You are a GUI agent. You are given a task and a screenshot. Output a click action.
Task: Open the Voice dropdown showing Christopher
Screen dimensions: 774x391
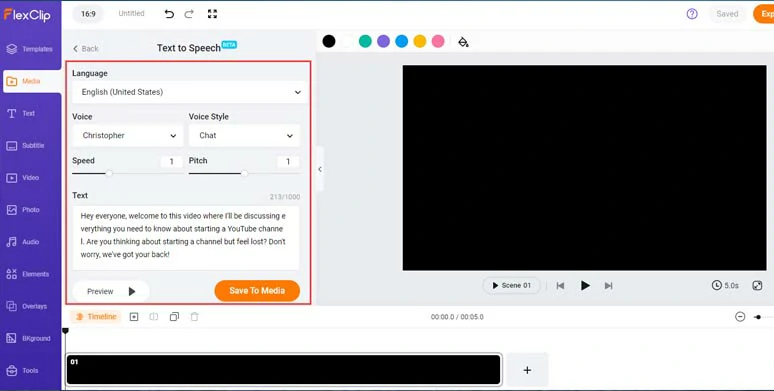click(x=127, y=136)
